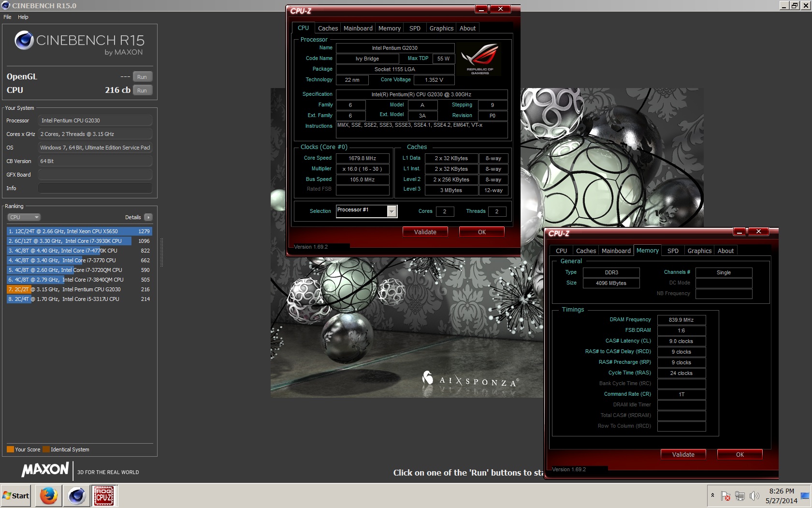The height and width of the screenshot is (508, 812).
Task: Switch to CPU tab in Memory CPU-Z window
Action: point(561,251)
